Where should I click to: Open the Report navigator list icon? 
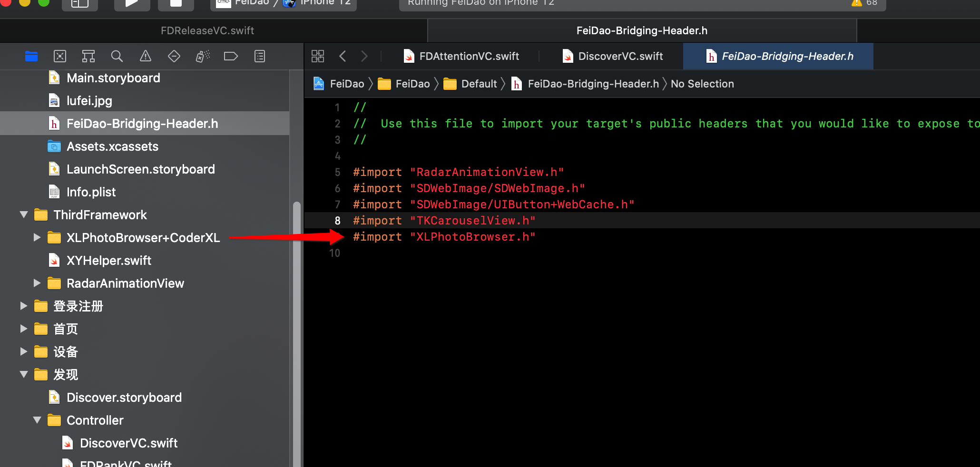coord(260,56)
